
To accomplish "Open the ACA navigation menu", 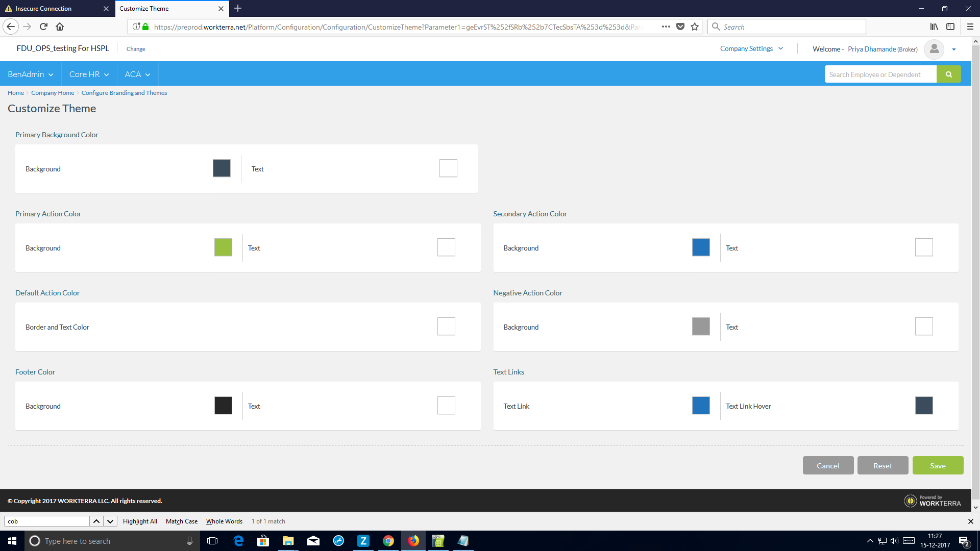I will click(137, 74).
